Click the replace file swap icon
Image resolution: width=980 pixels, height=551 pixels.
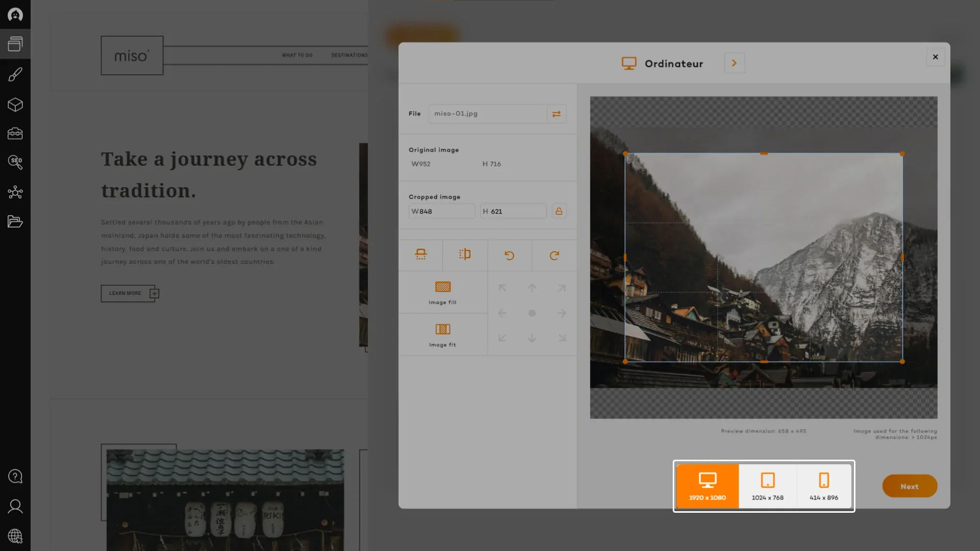tap(556, 114)
